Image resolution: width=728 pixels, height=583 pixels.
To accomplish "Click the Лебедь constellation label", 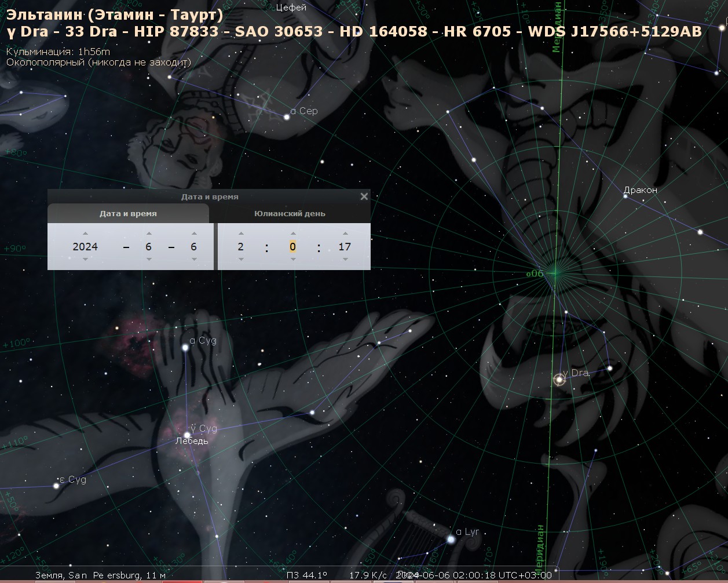I will tap(192, 441).
